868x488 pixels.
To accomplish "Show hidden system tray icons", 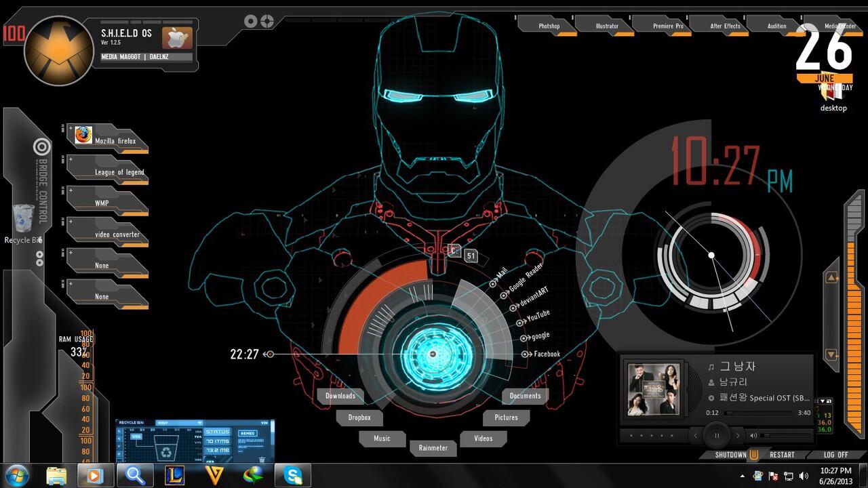I will point(743,476).
